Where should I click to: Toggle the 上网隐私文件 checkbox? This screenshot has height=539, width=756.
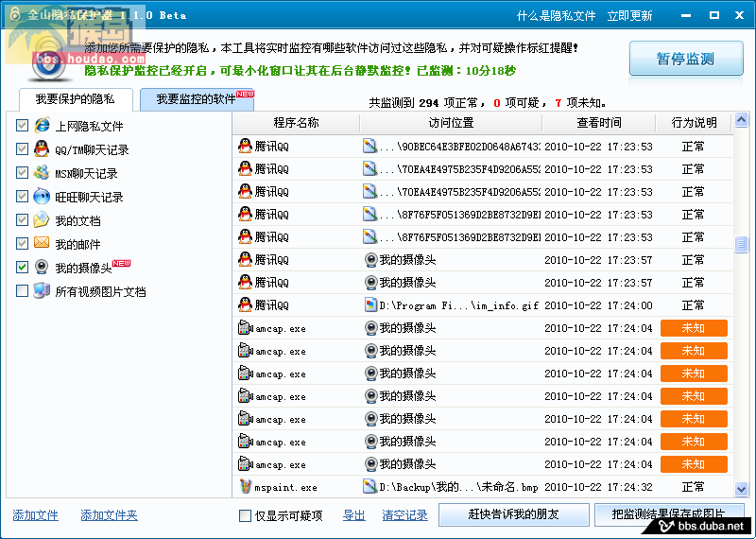click(x=22, y=126)
